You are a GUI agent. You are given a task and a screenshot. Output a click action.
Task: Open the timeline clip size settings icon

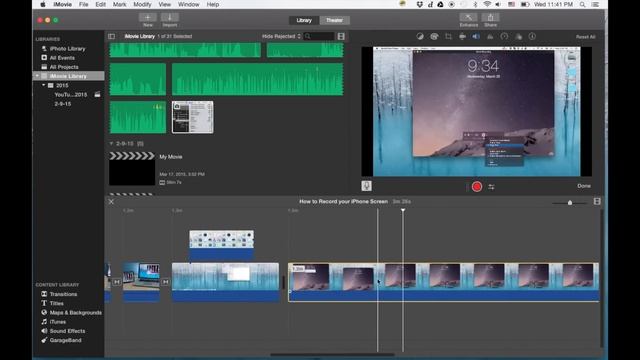click(x=597, y=202)
